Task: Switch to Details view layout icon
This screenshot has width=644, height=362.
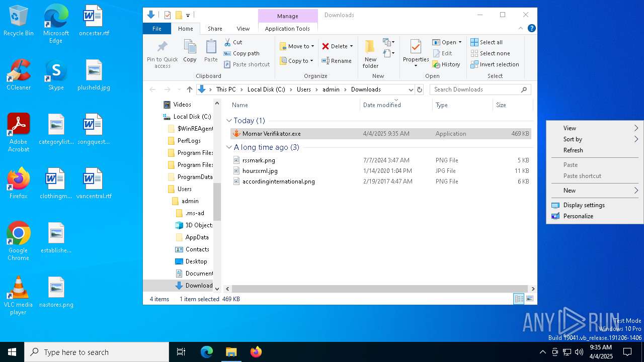Action: coord(519,299)
